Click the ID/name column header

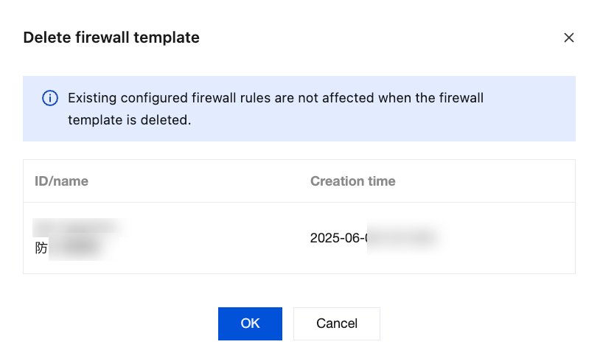62,181
